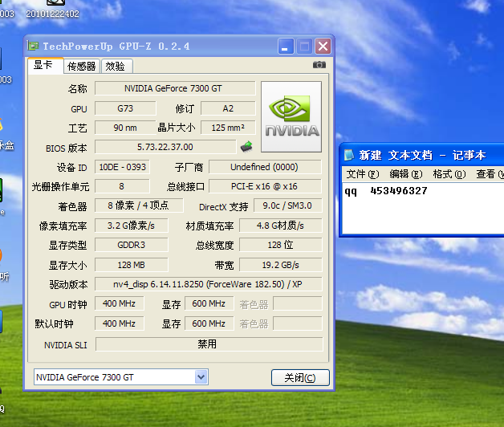The width and height of the screenshot is (504, 427).
Task: Click the GPU-Z screenshot camera icon
Action: point(319,65)
